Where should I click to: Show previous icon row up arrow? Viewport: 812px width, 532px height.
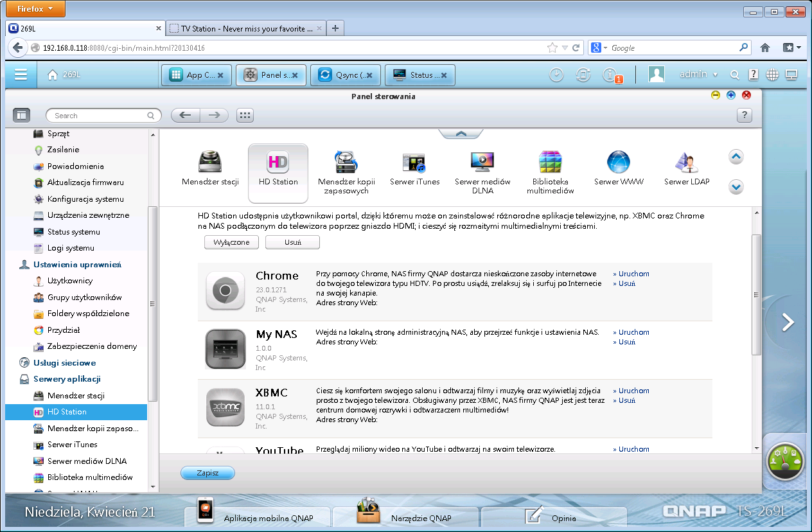tap(736, 157)
